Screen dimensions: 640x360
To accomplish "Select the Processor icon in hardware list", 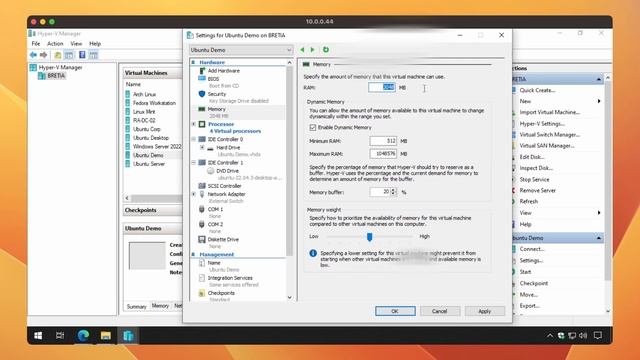I will click(202, 124).
